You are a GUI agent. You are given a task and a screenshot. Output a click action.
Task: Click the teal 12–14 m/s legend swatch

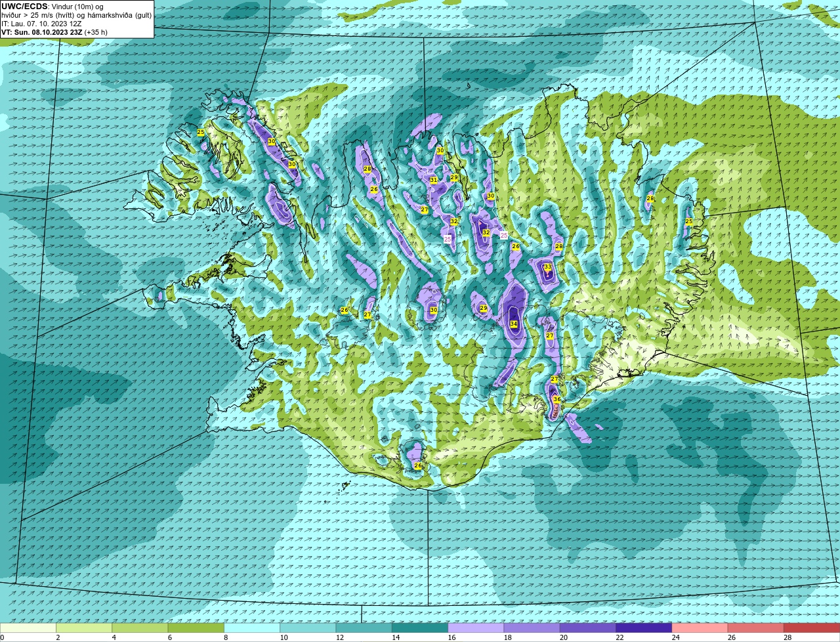364,628
